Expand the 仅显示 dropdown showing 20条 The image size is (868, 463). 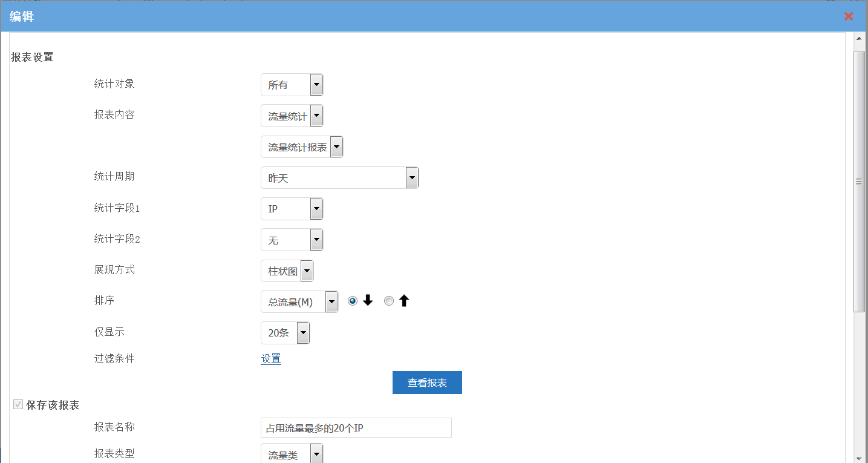[285, 333]
